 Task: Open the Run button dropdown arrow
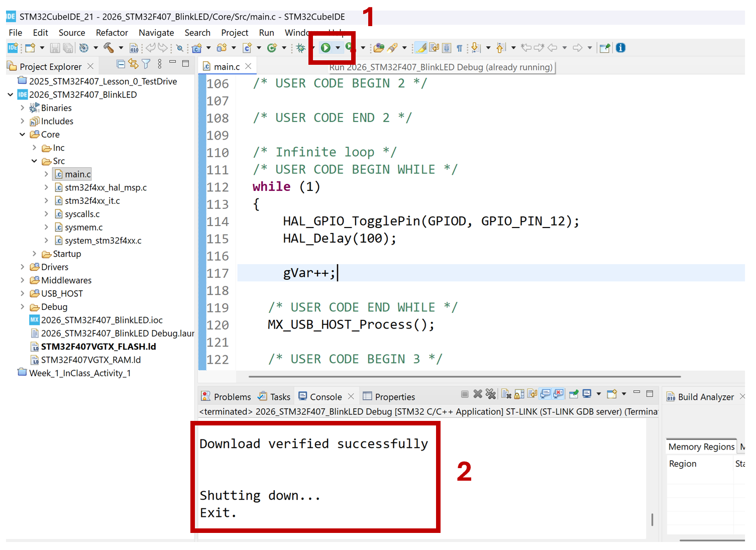pos(338,48)
